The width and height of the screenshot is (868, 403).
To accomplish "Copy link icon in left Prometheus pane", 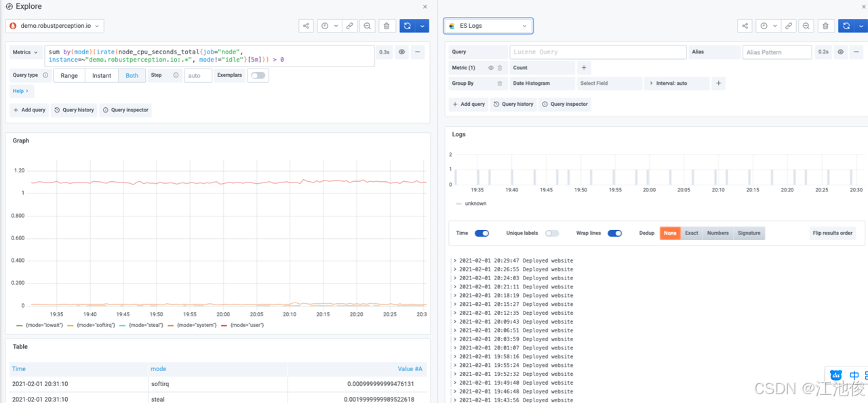I will coord(349,26).
